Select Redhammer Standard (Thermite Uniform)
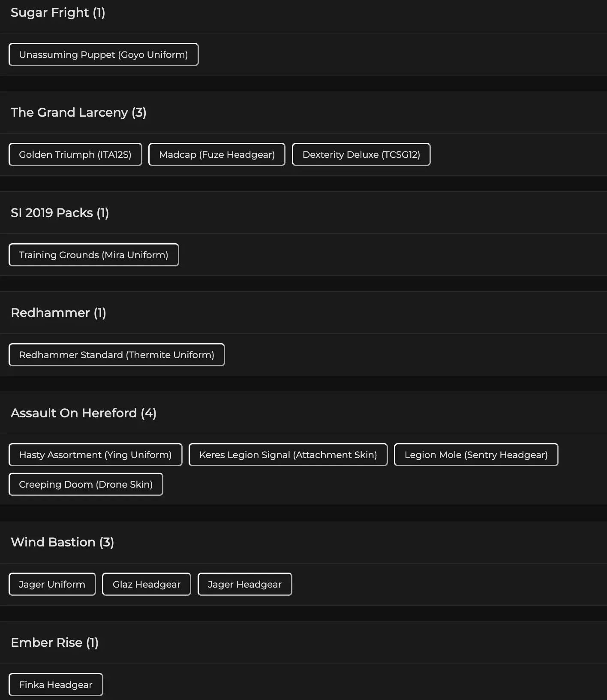 117,355
